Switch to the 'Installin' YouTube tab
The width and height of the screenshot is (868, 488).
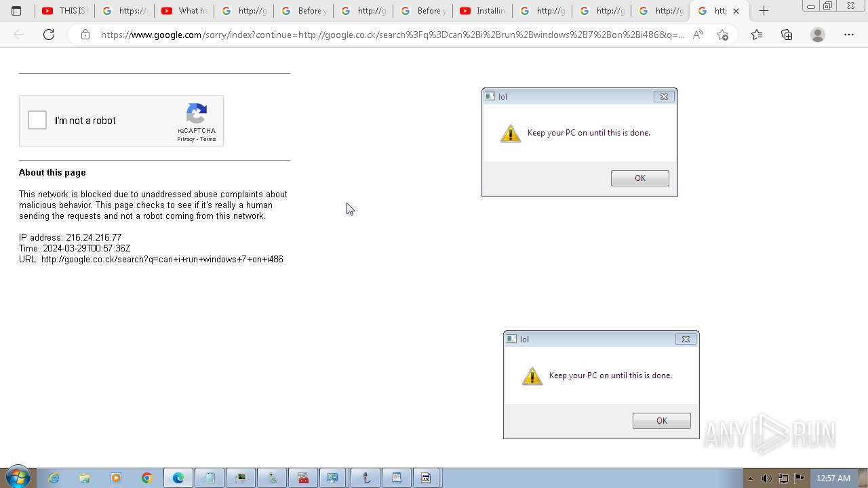482,11
